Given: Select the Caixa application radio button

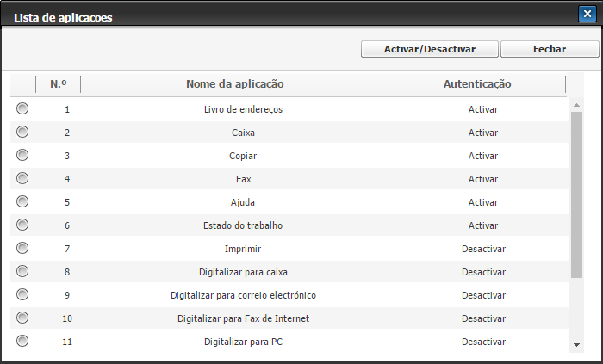Looking at the screenshot, I should [x=22, y=133].
